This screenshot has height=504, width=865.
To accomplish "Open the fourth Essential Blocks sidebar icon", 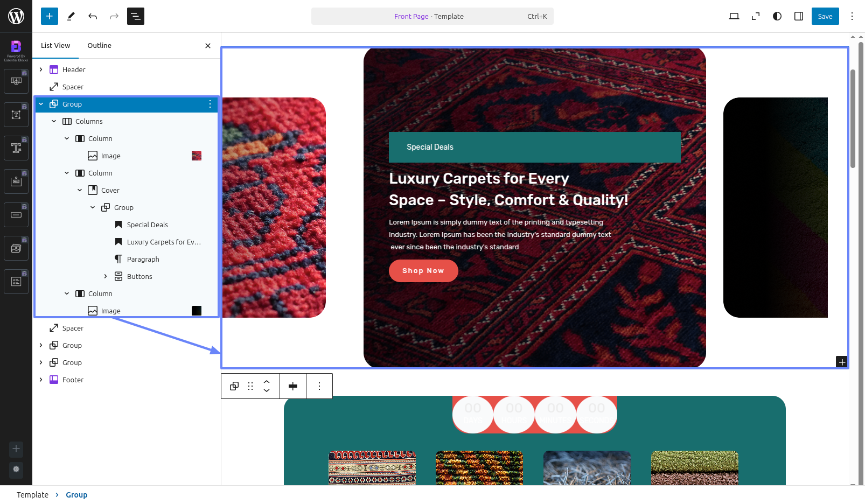I will point(16,181).
